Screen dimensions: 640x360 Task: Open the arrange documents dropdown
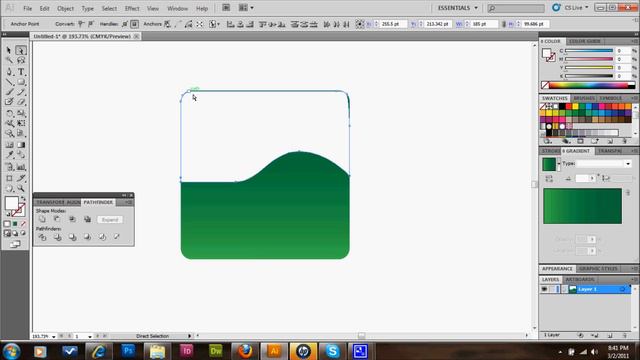246,8
